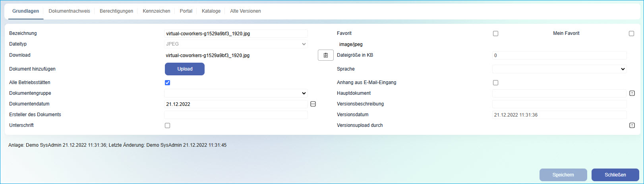
Task: Focus the Dateigröße in KB field
Action: tap(559, 56)
